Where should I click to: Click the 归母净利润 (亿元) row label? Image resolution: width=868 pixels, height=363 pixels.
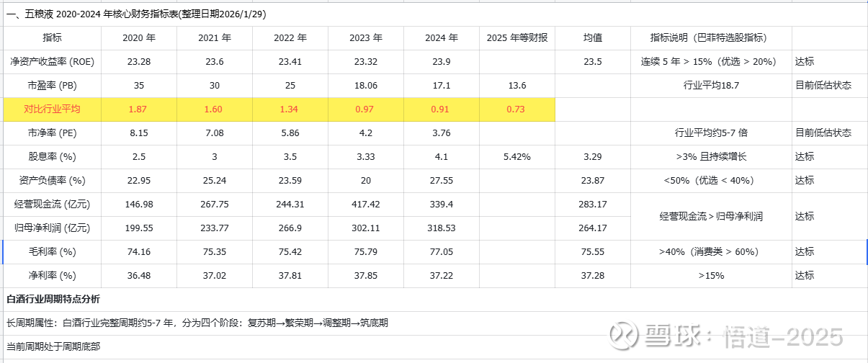pyautogui.click(x=53, y=228)
